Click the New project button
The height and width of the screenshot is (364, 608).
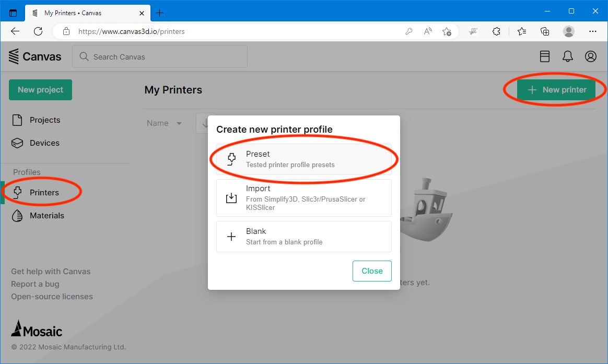[x=40, y=89]
